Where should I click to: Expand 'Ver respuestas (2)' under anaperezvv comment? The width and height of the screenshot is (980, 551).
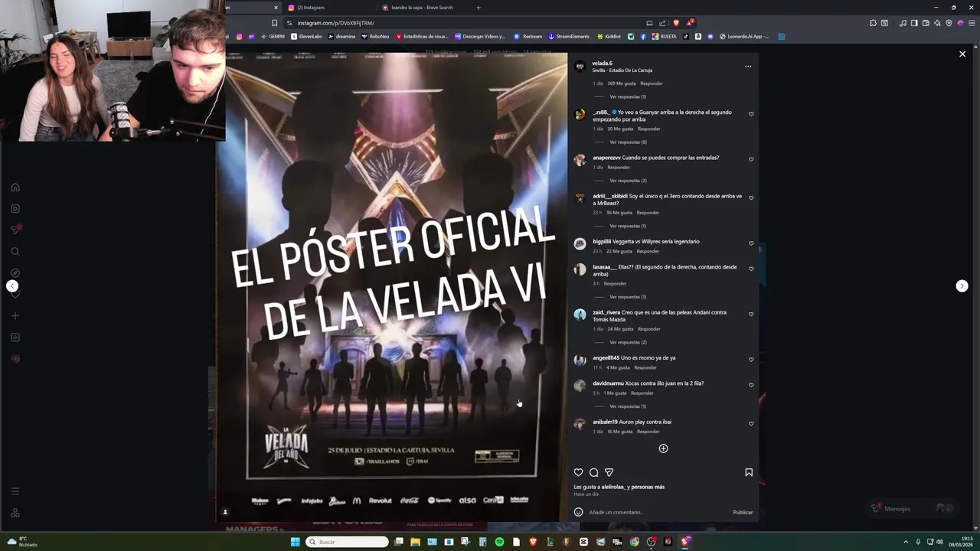coord(628,181)
